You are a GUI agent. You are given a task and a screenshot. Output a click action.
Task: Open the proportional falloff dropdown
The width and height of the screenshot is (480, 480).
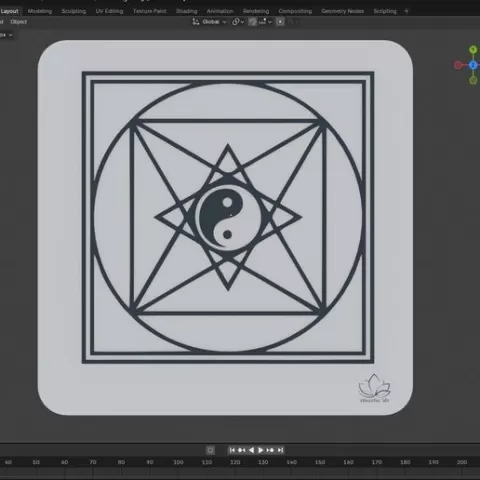(x=293, y=22)
